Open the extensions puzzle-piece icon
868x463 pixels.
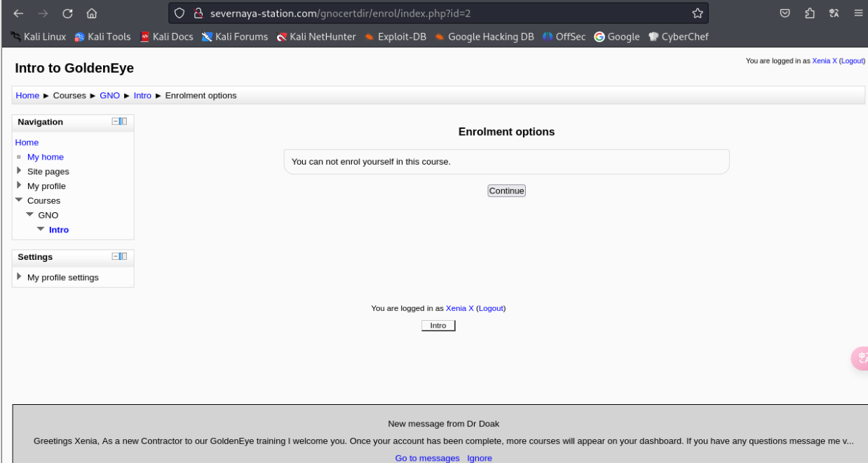coord(810,13)
